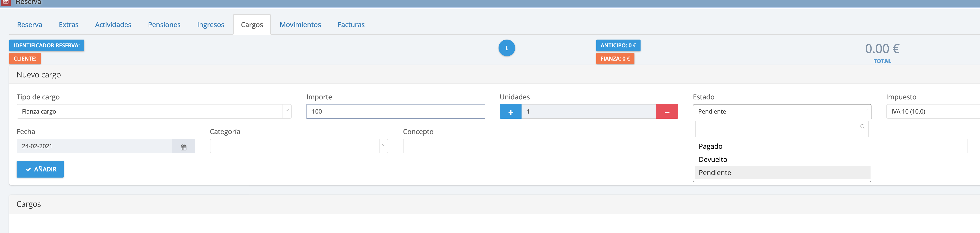Select Devuelto in the Estado list

coord(783,160)
